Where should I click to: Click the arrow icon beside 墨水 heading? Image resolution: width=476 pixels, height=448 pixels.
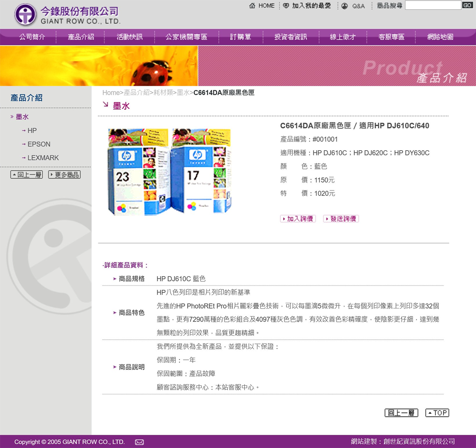106,105
